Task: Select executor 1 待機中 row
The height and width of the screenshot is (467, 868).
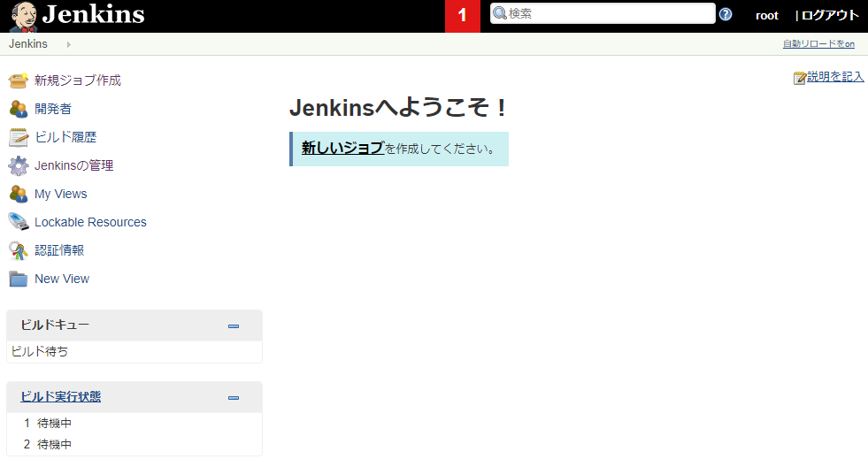Action: (x=134, y=424)
